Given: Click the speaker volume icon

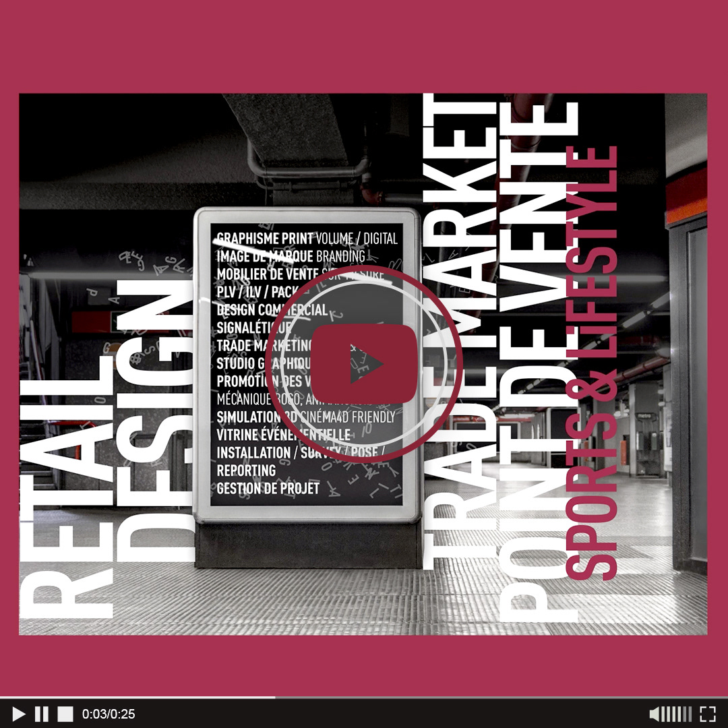Looking at the screenshot, I should (x=654, y=714).
